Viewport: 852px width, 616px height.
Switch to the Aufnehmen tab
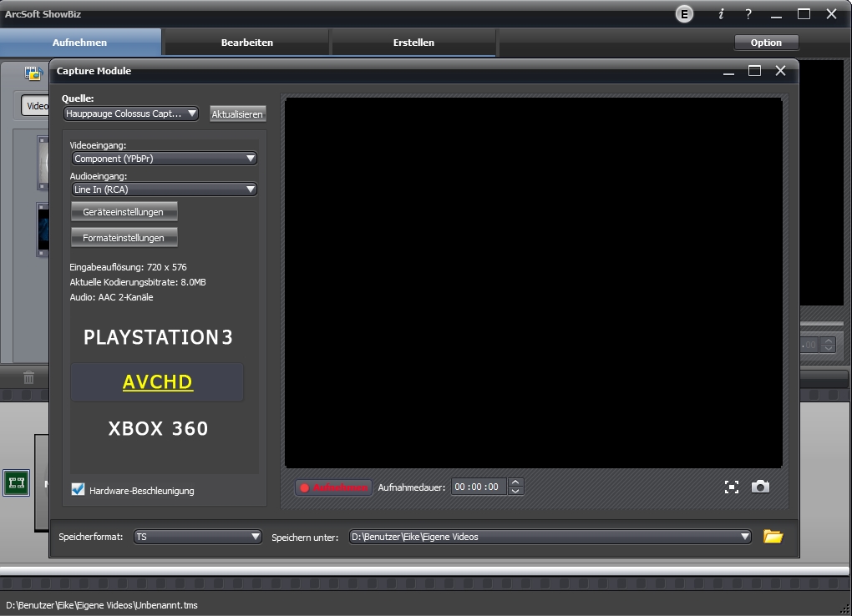click(x=80, y=43)
